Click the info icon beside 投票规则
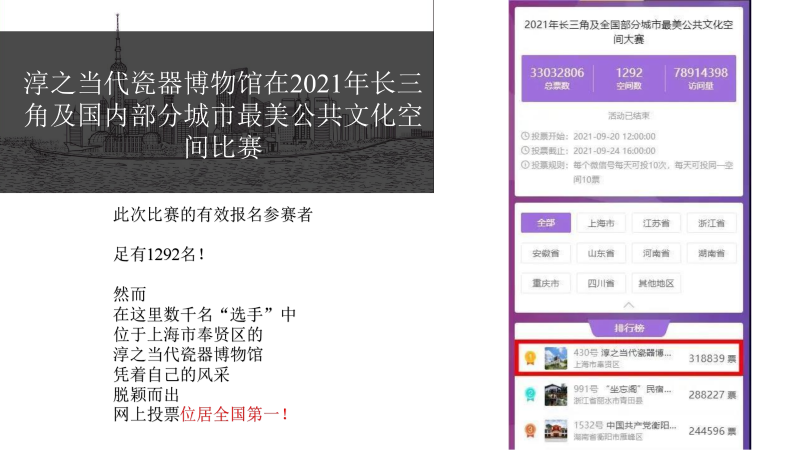The width and height of the screenshot is (800, 450). click(525, 164)
